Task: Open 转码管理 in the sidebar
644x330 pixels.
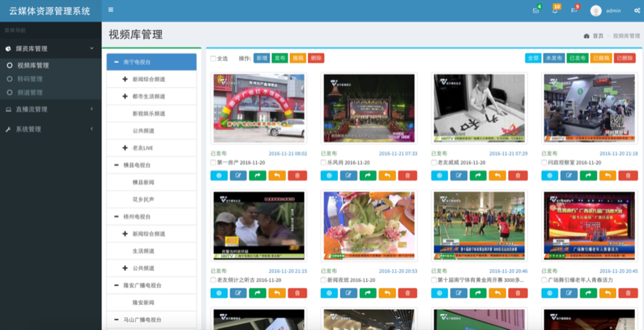Action: coord(30,79)
